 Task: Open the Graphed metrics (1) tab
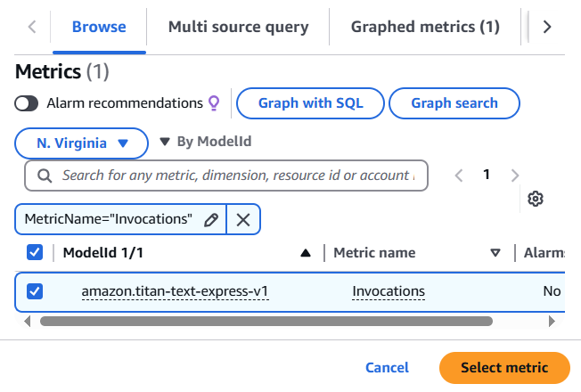click(x=425, y=27)
